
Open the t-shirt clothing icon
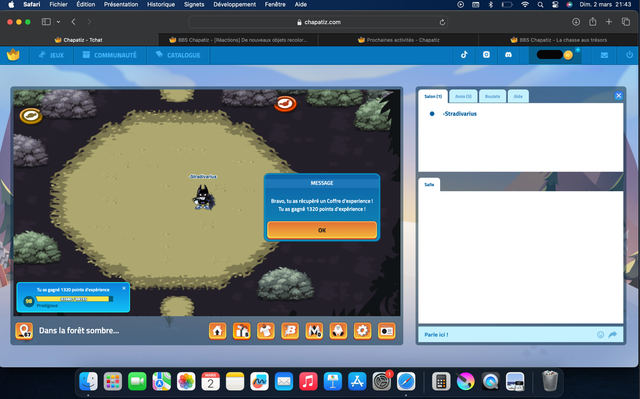point(266,331)
